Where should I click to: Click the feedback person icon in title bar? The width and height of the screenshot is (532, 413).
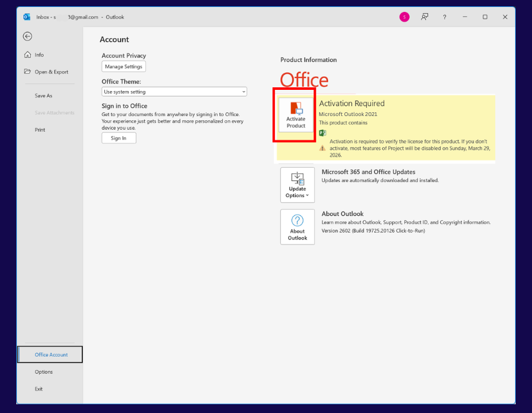pyautogui.click(x=425, y=17)
